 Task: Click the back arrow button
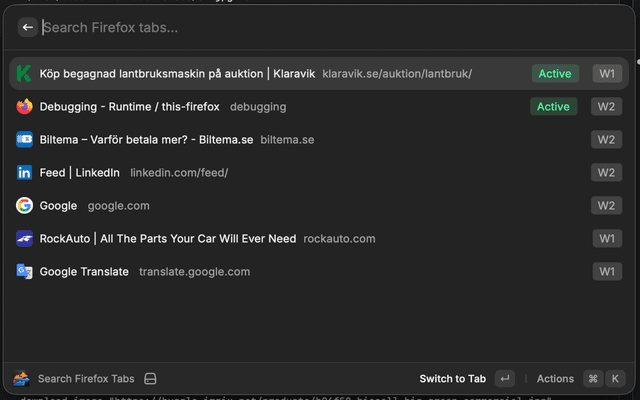click(x=28, y=28)
